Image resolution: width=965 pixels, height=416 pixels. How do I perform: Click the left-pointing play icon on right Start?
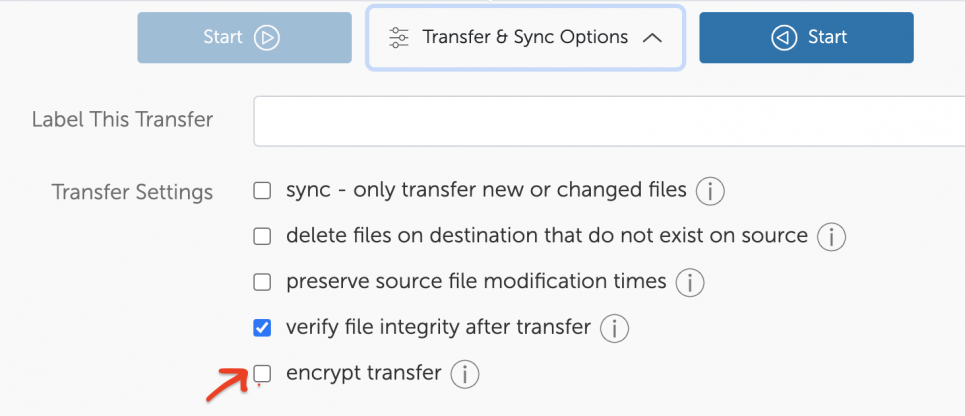click(x=783, y=38)
